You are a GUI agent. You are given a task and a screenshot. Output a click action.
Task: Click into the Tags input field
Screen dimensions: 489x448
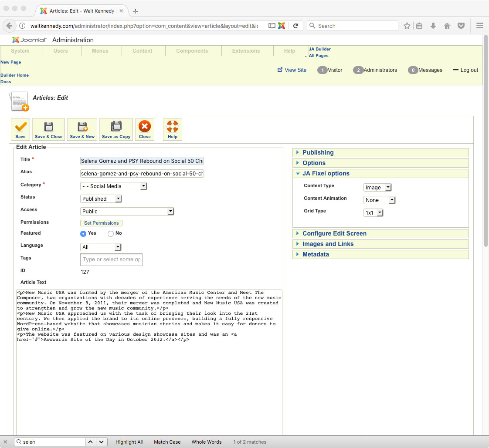(x=111, y=259)
